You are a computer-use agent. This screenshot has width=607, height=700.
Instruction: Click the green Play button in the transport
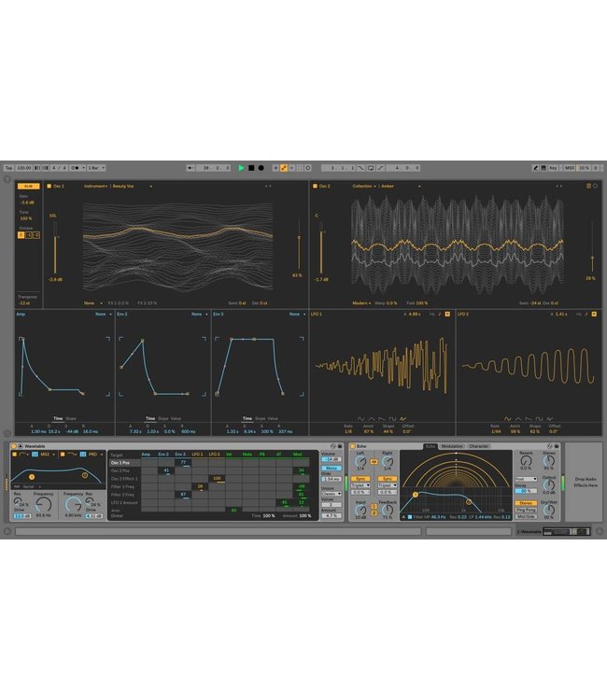point(241,168)
